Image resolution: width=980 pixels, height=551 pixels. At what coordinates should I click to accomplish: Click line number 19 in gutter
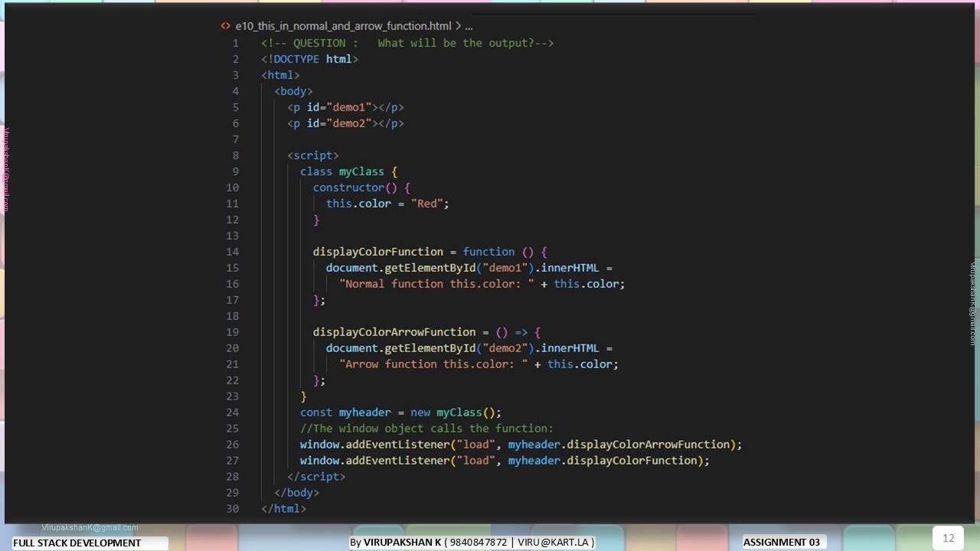pyautogui.click(x=233, y=332)
